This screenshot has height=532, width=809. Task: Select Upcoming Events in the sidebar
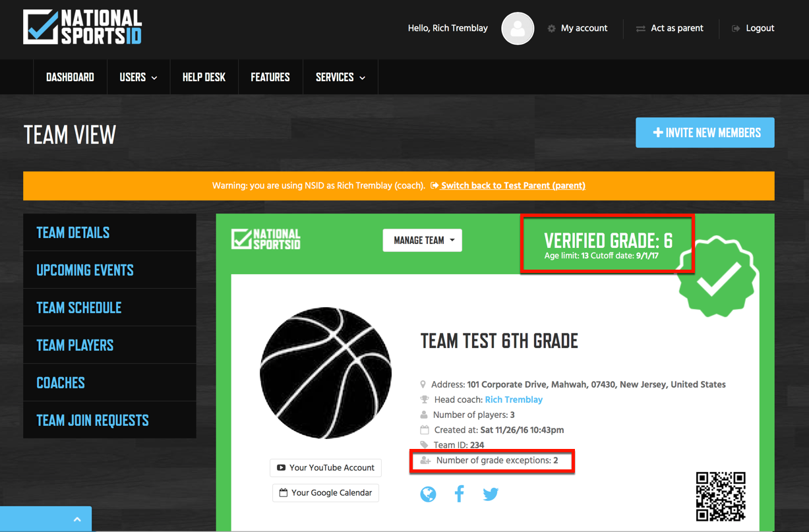pos(109,270)
